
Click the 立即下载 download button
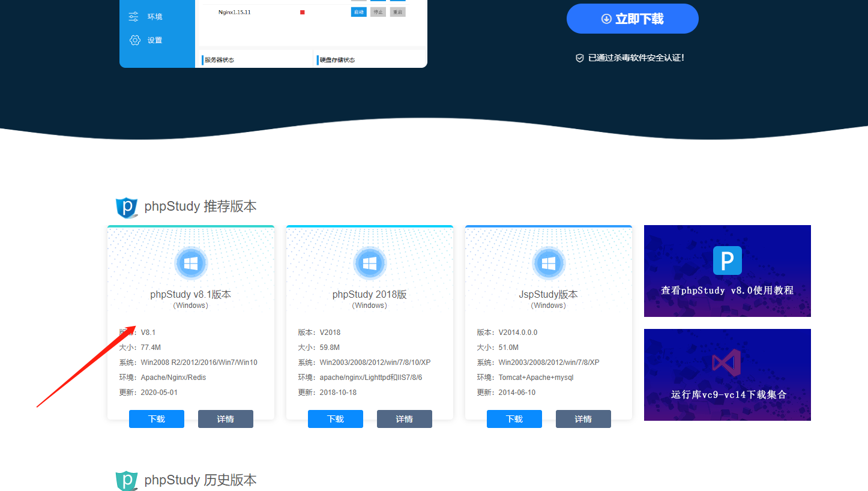632,19
